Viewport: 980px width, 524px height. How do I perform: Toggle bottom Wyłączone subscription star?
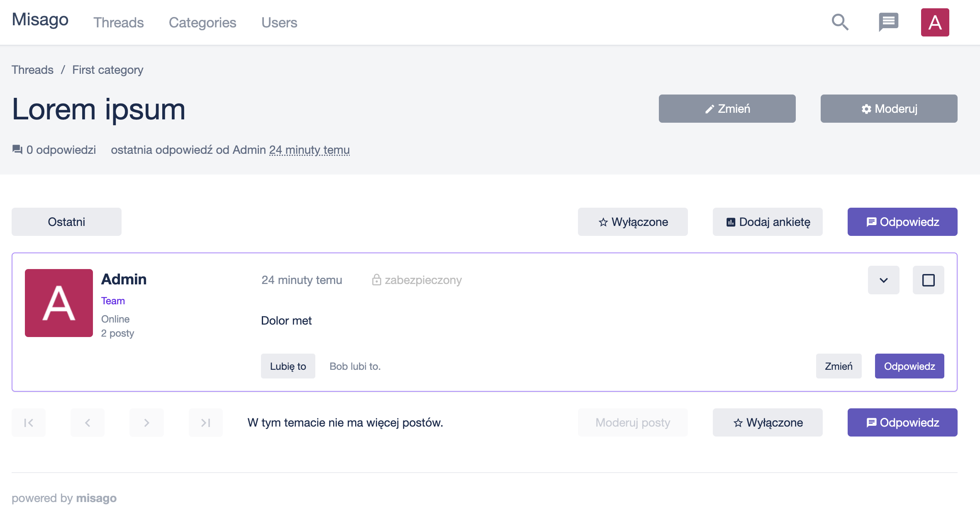click(x=768, y=422)
